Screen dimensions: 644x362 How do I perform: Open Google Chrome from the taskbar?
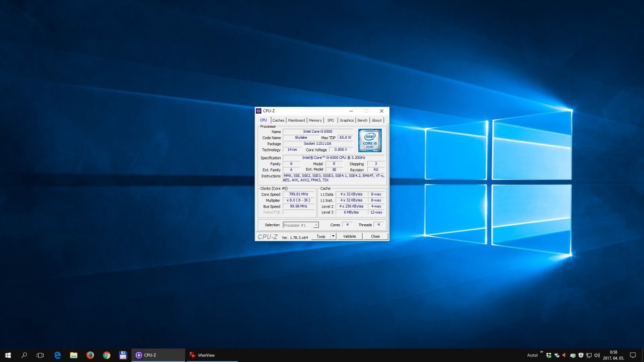click(x=107, y=355)
